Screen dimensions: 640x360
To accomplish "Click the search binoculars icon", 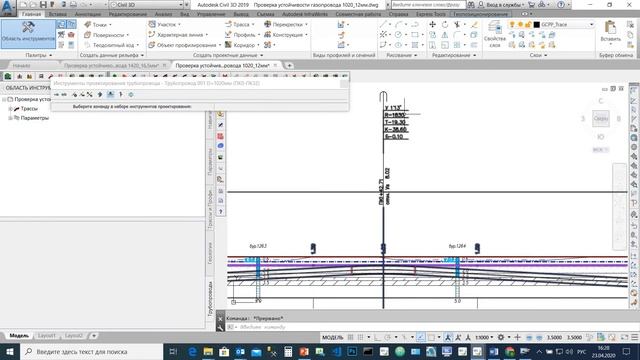I will (x=471, y=4).
